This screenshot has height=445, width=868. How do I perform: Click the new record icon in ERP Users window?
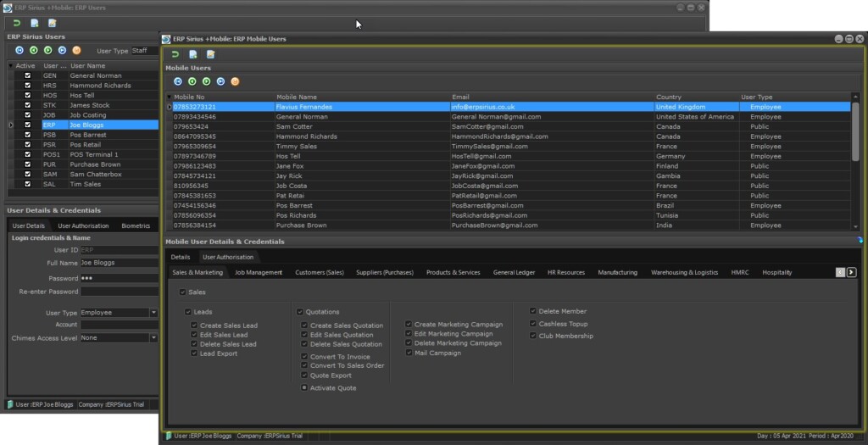pos(34,23)
